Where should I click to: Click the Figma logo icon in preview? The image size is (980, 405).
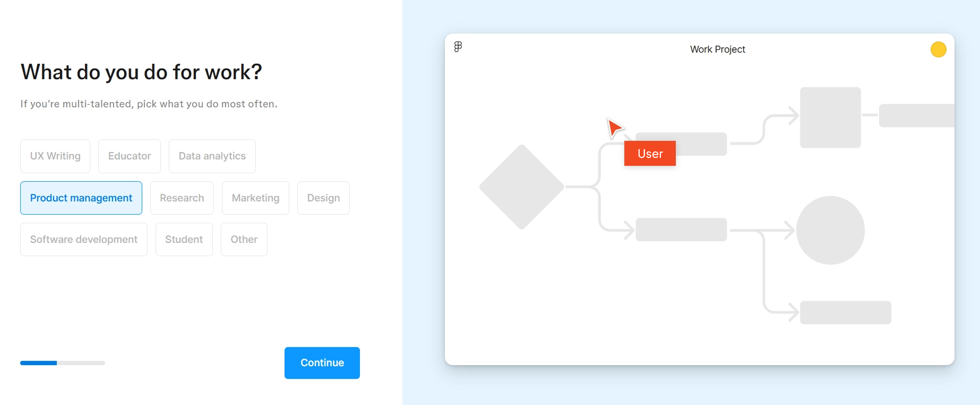458,47
